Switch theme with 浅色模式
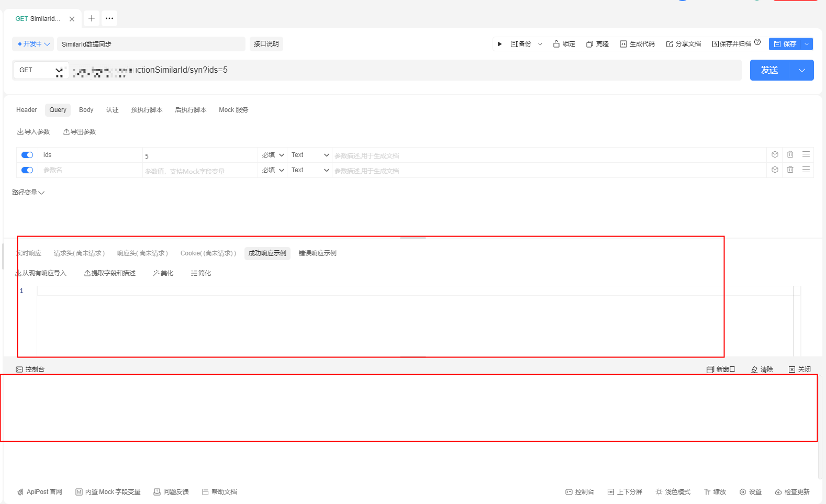This screenshot has width=826, height=504. click(673, 492)
